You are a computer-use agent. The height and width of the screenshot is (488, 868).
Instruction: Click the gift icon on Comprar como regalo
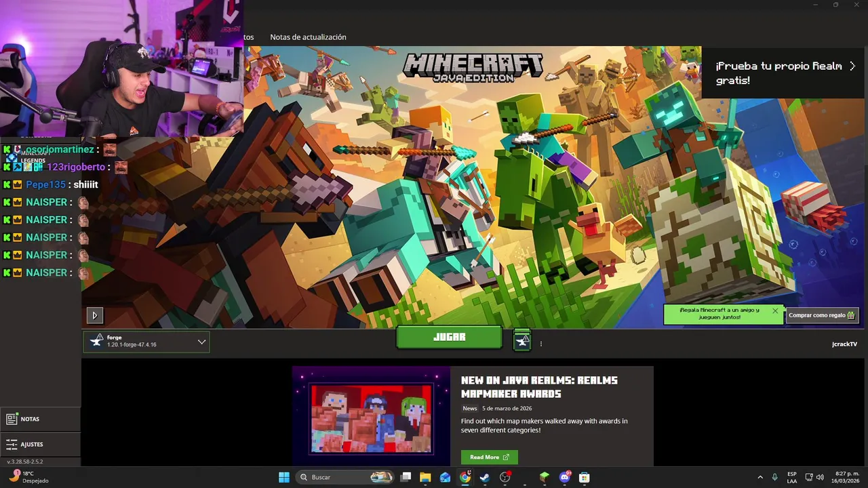[x=851, y=315]
